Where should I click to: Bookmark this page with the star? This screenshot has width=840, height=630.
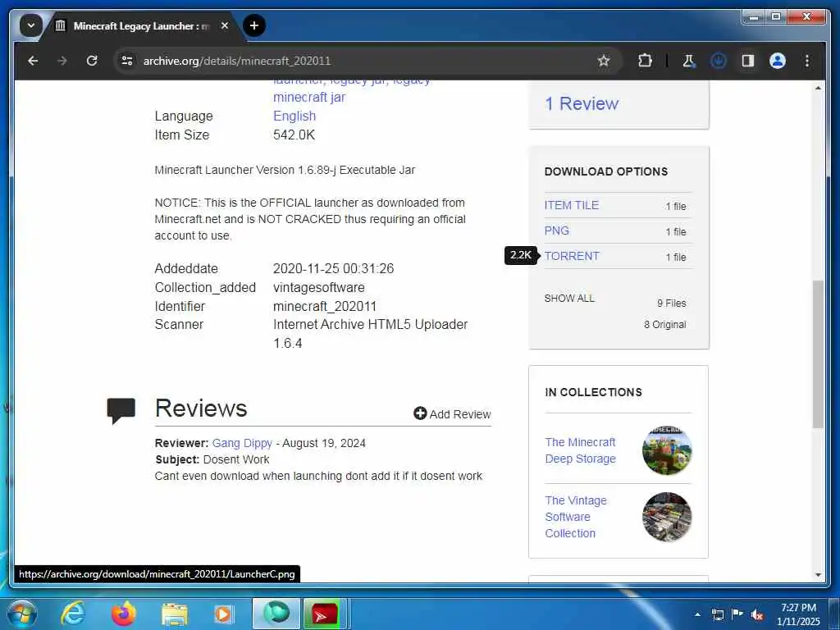pyautogui.click(x=604, y=61)
